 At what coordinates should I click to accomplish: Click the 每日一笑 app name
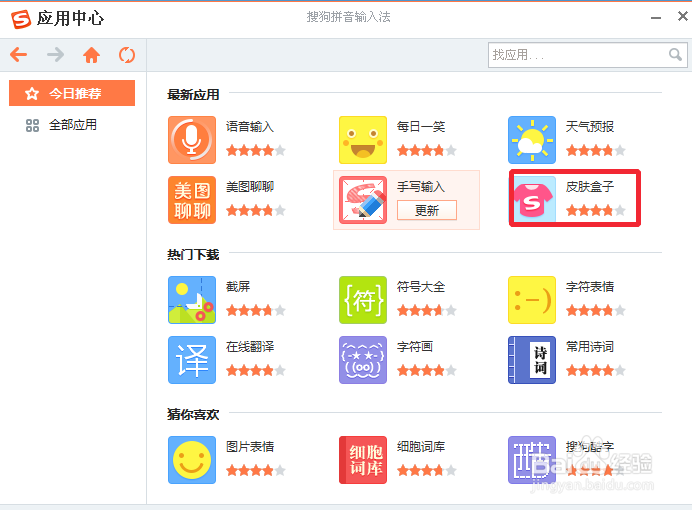(x=421, y=127)
